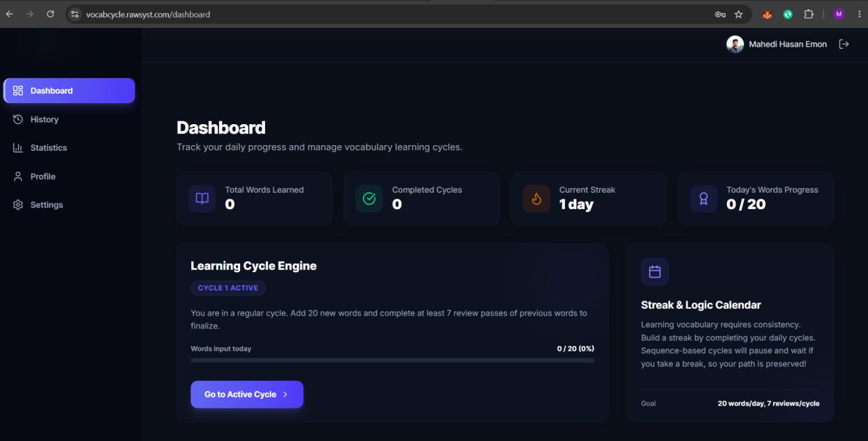Open the browser extensions puzzle icon

[x=808, y=14]
